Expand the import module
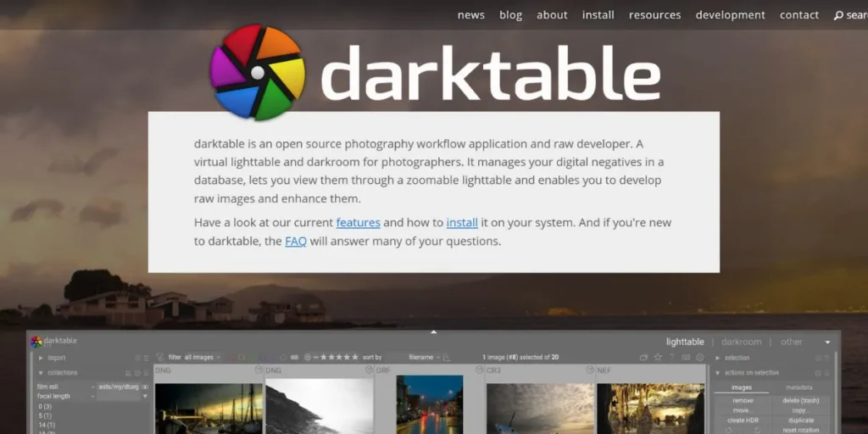 tap(40, 359)
